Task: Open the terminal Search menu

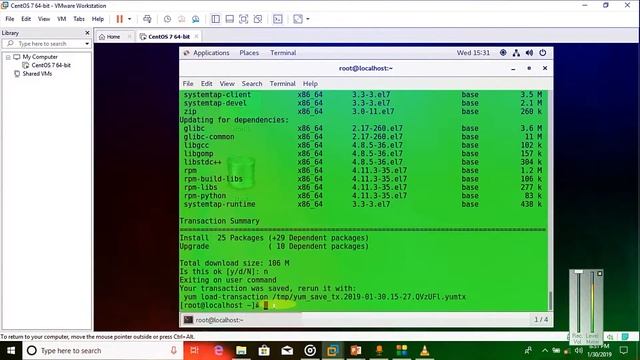Action: click(252, 83)
